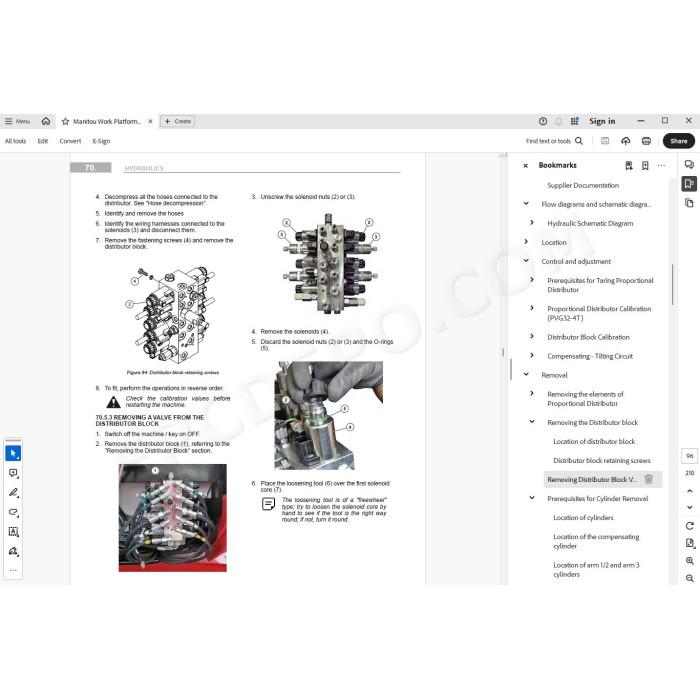The image size is (700, 700).
Task: Open the hamburger Menu
Action: 17,121
